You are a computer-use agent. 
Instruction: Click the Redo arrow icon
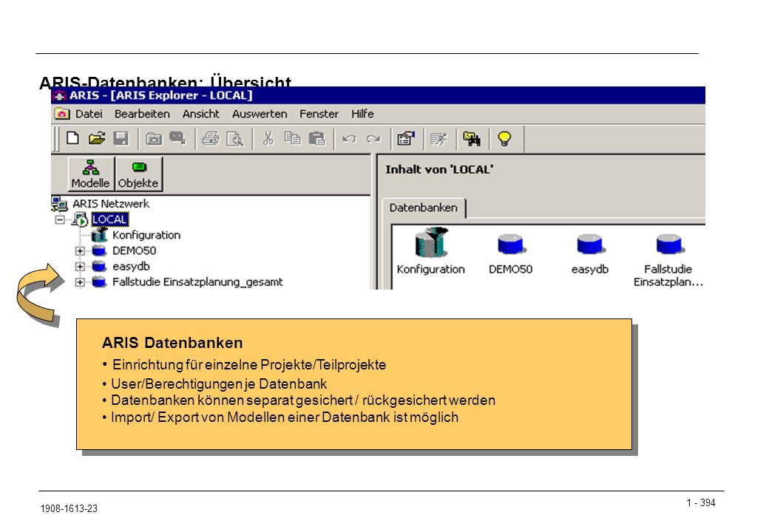(x=373, y=139)
